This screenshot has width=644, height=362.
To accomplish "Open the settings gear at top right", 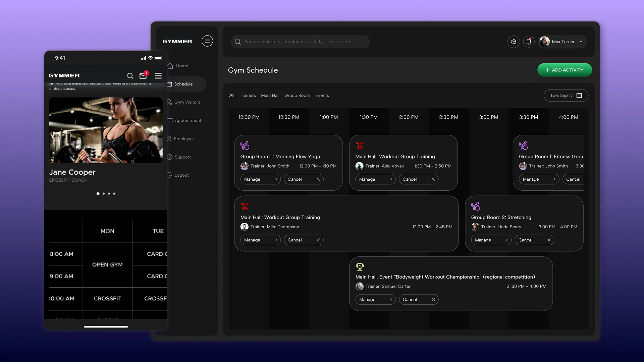I will coord(514,42).
